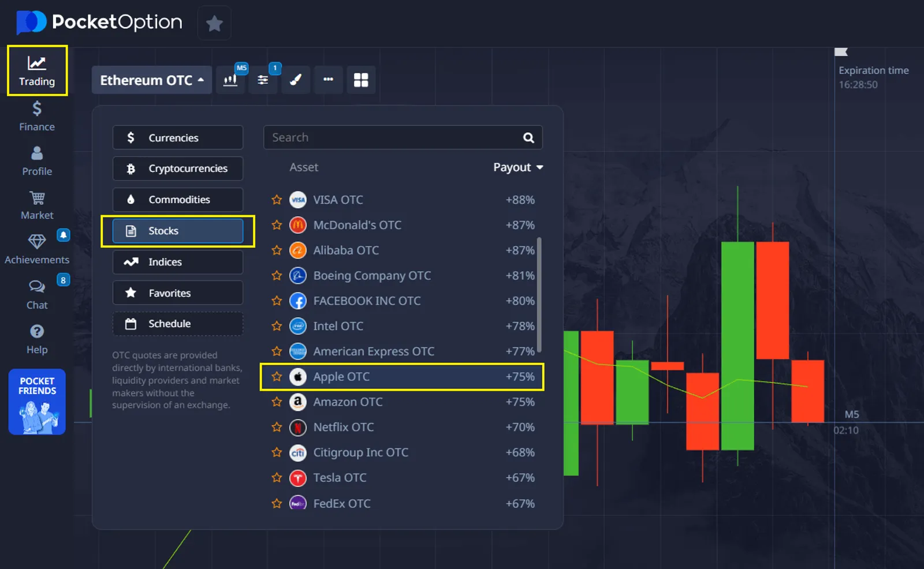Open the indicators settings icon
This screenshot has height=569, width=924.
tap(263, 80)
